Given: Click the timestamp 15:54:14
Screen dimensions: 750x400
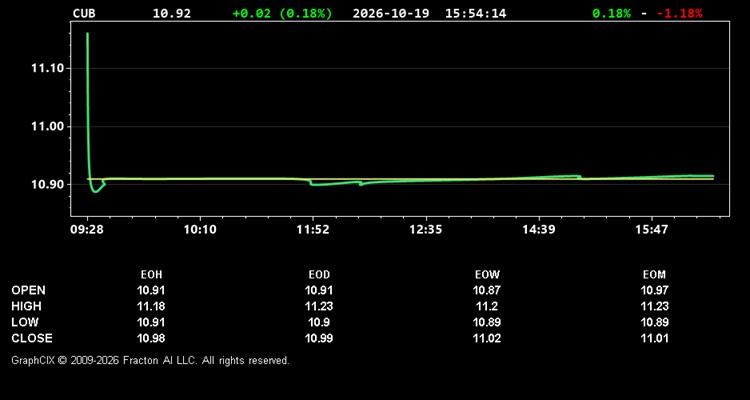Looking at the screenshot, I should [x=475, y=13].
